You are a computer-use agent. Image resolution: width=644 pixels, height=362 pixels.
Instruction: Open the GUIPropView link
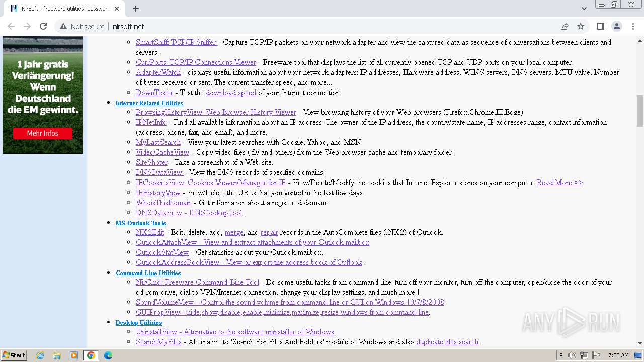click(x=282, y=312)
